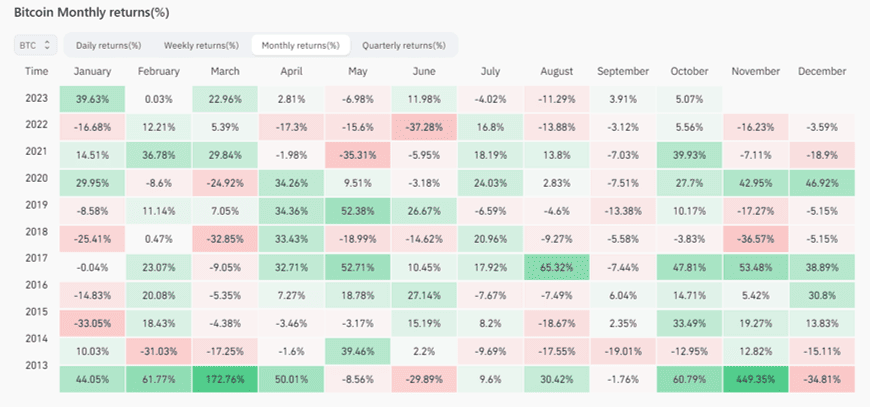Click the 2017 row label

pyautogui.click(x=36, y=258)
